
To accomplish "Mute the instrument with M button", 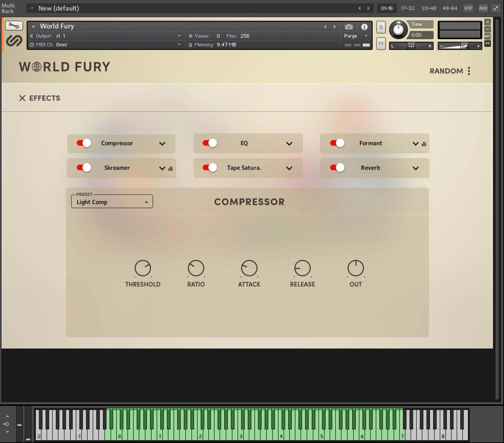I will [x=381, y=44].
